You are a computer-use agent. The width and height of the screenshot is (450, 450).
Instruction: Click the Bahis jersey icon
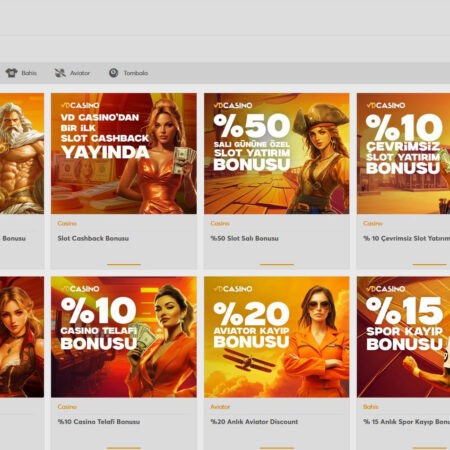11,73
